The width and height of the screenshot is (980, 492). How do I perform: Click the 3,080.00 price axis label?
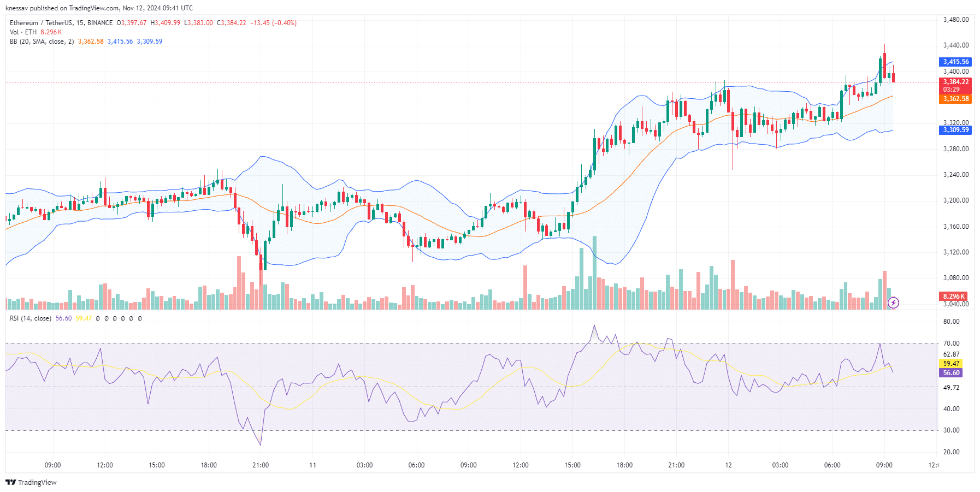click(956, 278)
